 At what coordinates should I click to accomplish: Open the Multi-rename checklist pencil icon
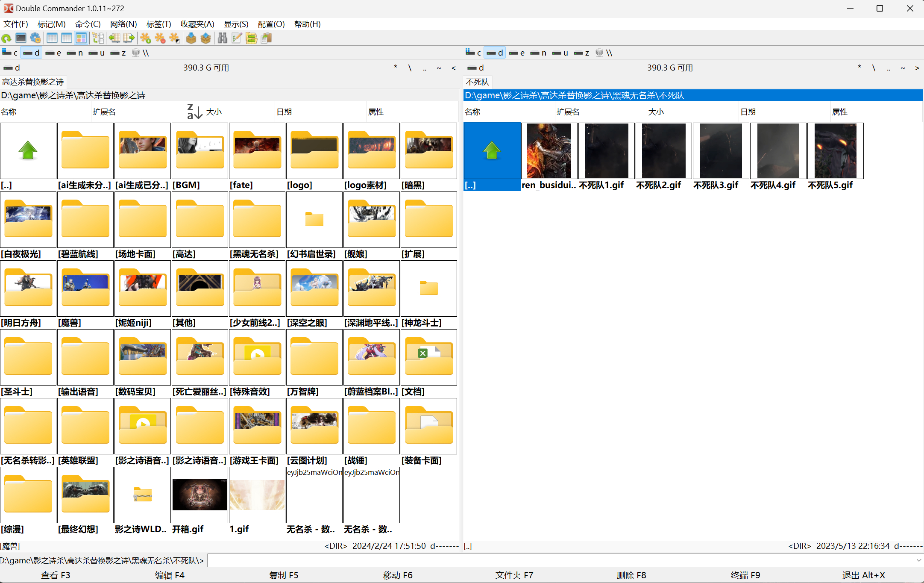coord(237,38)
